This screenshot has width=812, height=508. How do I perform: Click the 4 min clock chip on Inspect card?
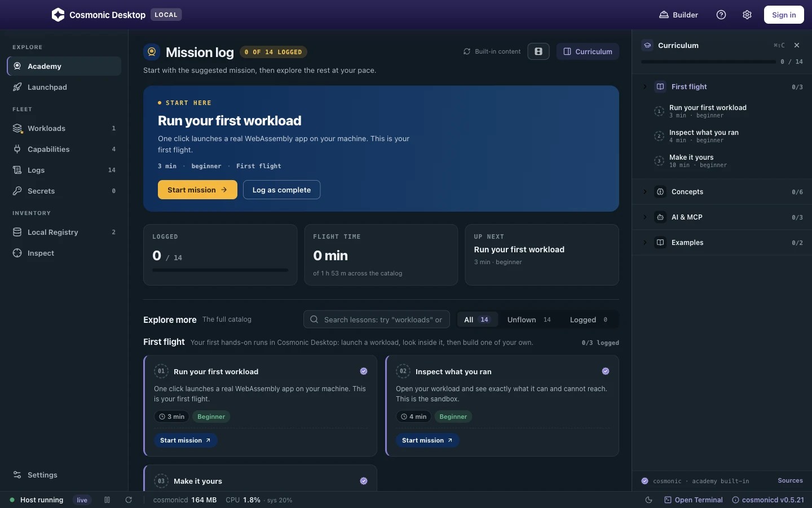413,417
